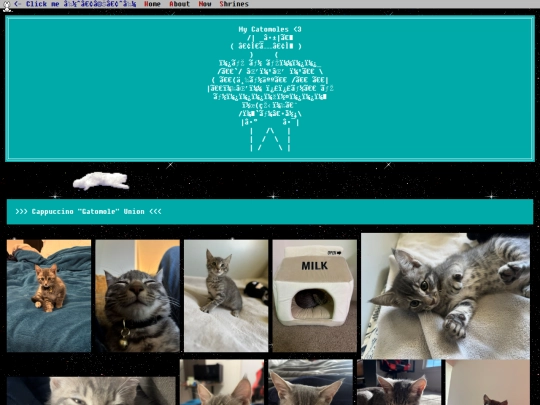Open the bottom-row photo with the dark TV behind
This screenshot has width=540, height=405.
click(222, 382)
